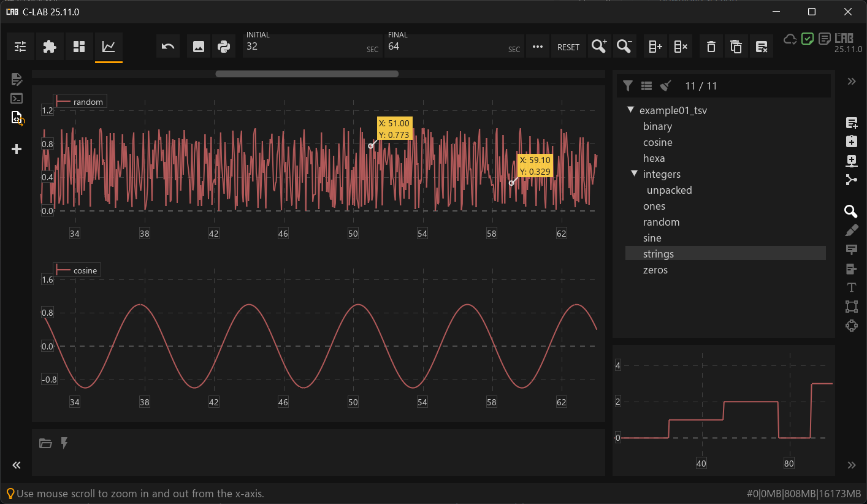Select the text T tool

pyautogui.click(x=852, y=288)
